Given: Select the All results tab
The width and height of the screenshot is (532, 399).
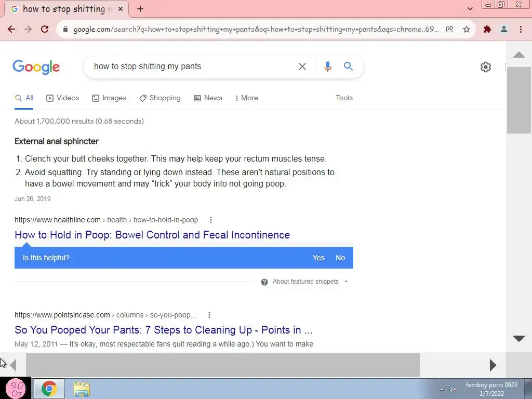Looking at the screenshot, I should (x=24, y=98).
